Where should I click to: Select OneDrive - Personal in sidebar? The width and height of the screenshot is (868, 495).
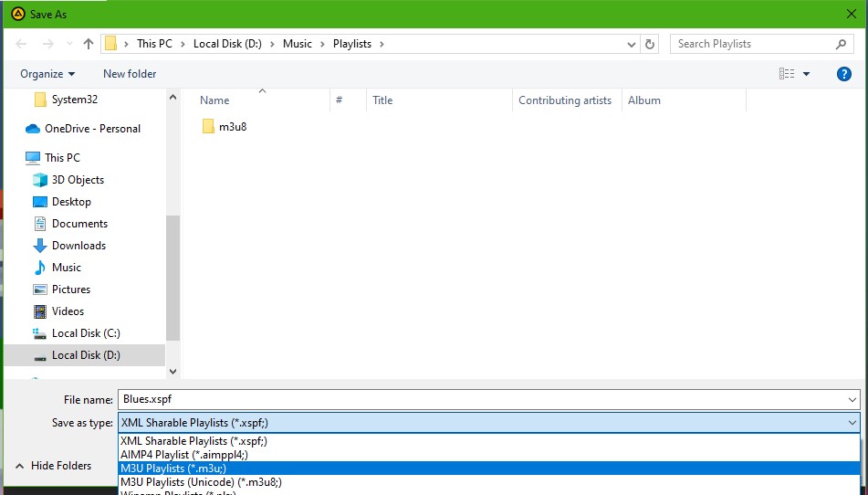(x=92, y=129)
